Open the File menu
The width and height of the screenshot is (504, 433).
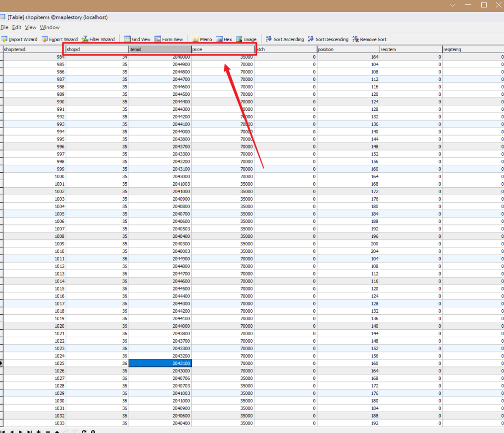coord(4,27)
